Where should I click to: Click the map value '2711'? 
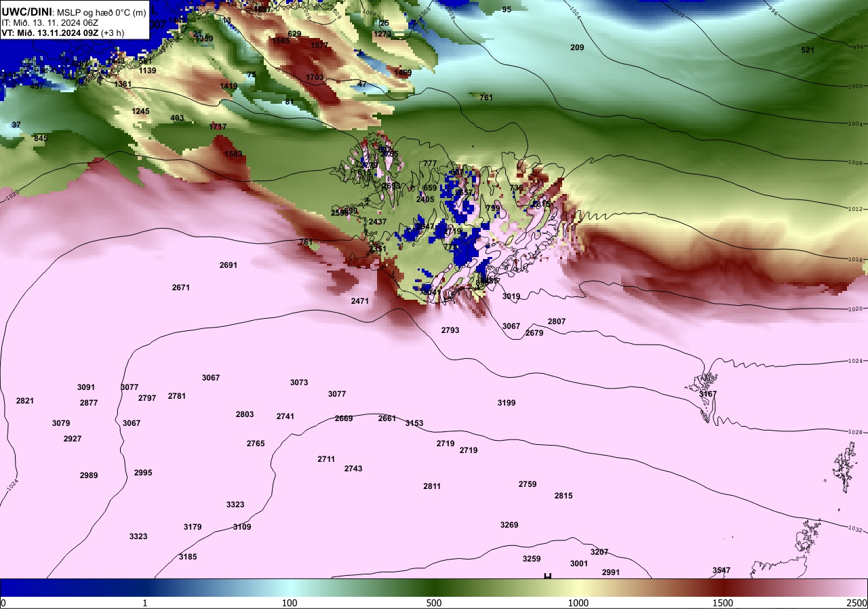(326, 459)
